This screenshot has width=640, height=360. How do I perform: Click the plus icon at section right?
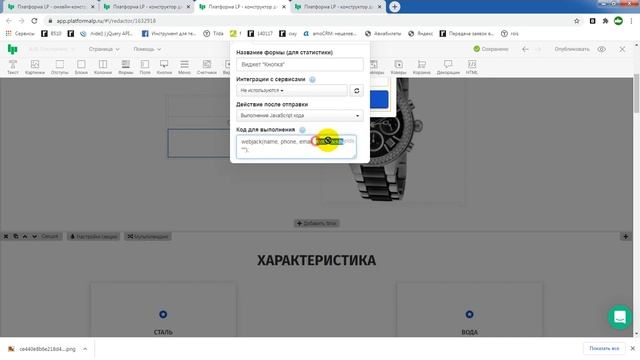coord(625,236)
